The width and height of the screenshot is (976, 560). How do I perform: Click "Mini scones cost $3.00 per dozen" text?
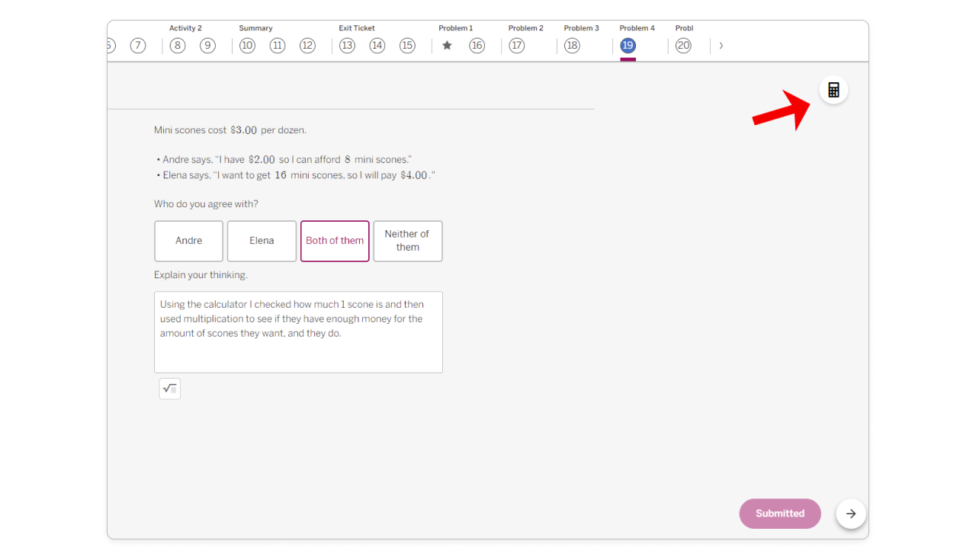[x=230, y=130]
